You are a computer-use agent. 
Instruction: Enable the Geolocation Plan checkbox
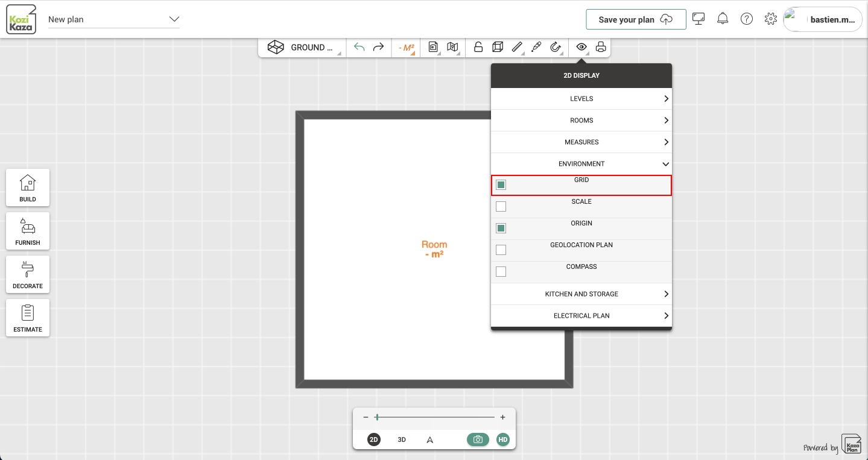(501, 250)
